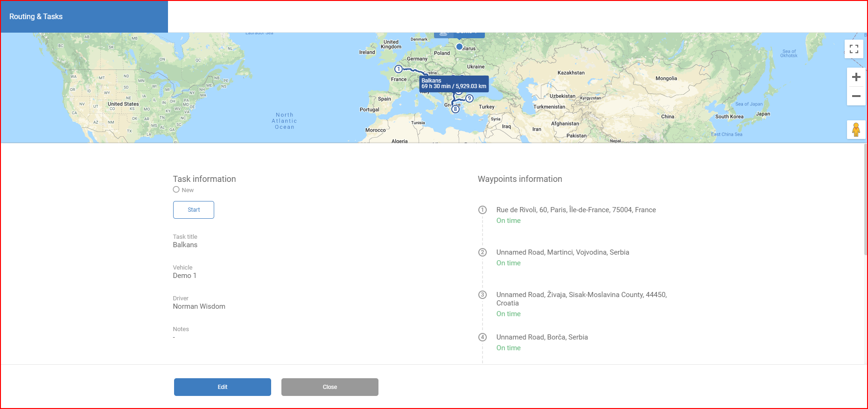
Task: Click the United States label on map
Action: point(123,104)
